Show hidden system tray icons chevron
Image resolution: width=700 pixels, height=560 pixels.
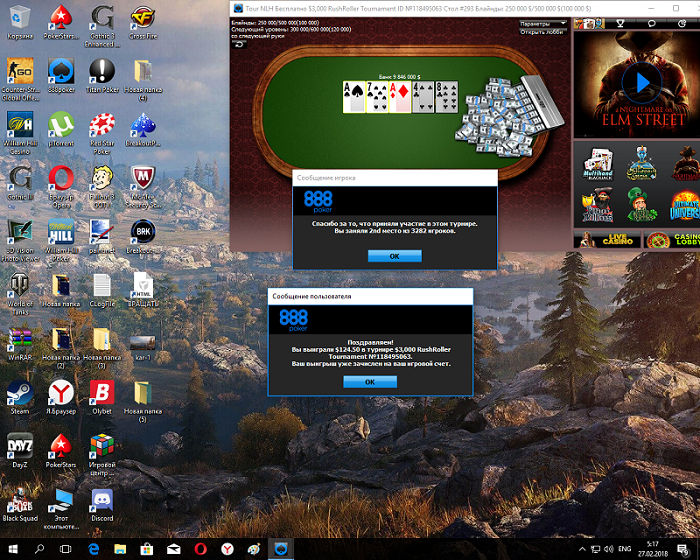point(582,549)
